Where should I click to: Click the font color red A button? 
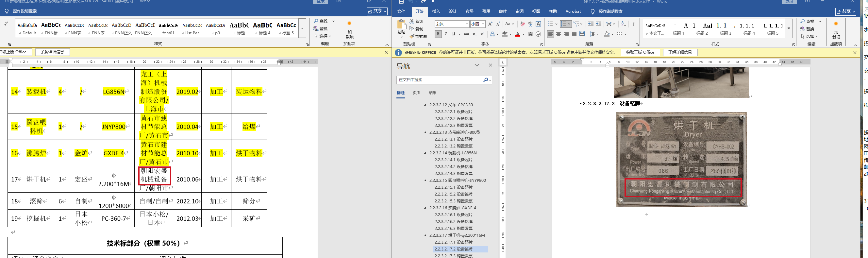[518, 34]
